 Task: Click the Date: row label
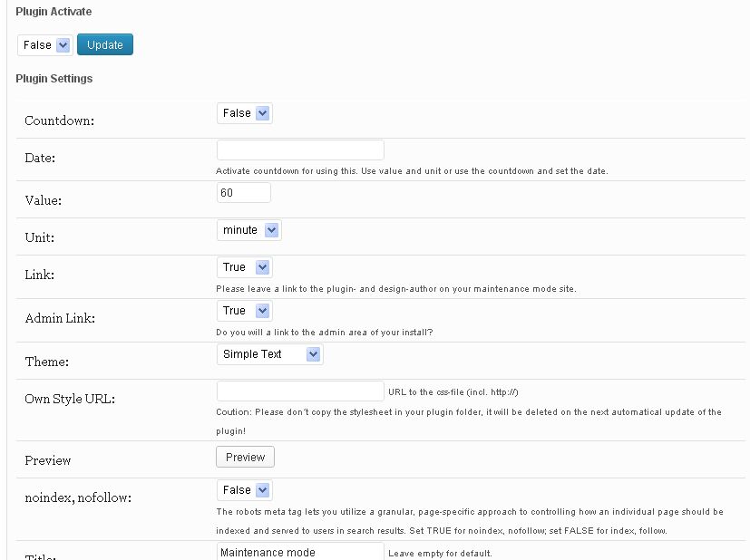(x=40, y=158)
